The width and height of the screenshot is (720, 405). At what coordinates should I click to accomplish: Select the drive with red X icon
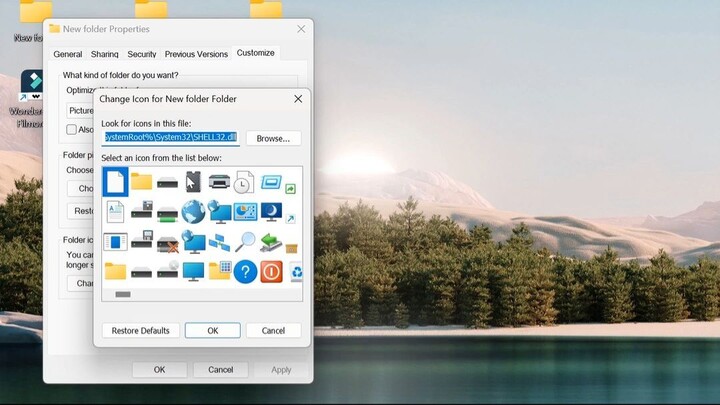(167, 244)
